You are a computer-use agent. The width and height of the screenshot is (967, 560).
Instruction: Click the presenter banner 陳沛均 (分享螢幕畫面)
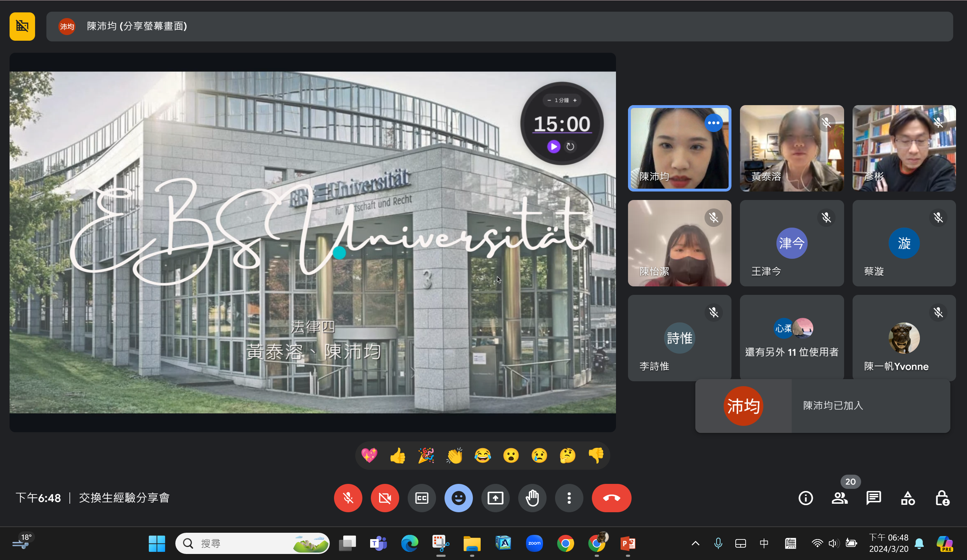point(499,26)
